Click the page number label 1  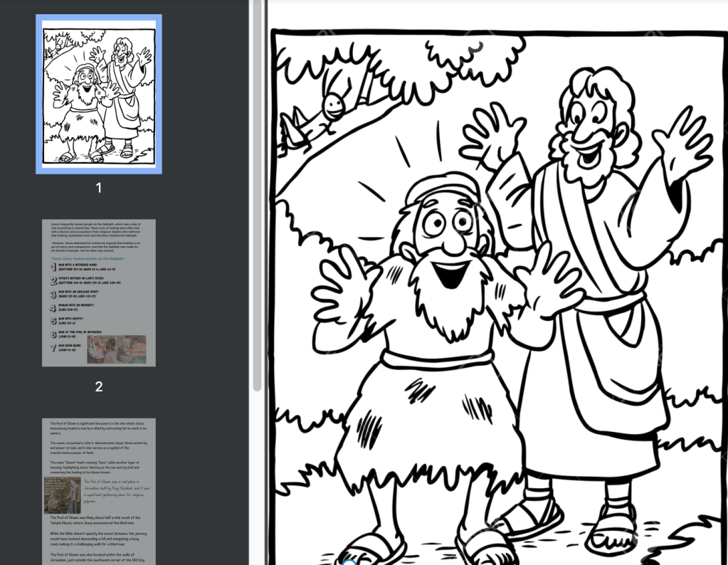pos(98,187)
